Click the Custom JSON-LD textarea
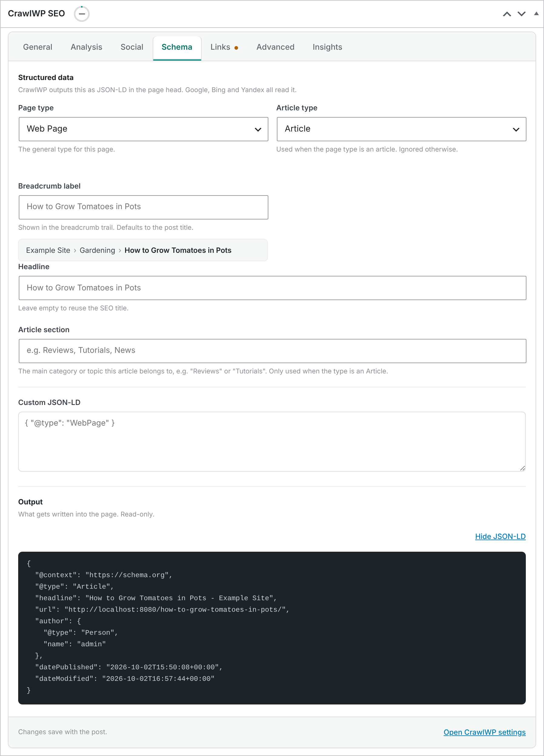 (x=272, y=442)
